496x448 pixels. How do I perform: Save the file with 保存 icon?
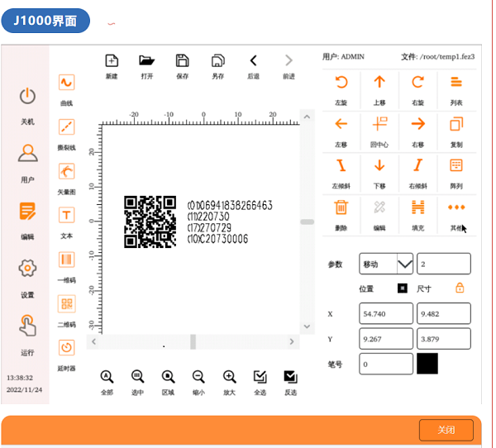point(182,60)
